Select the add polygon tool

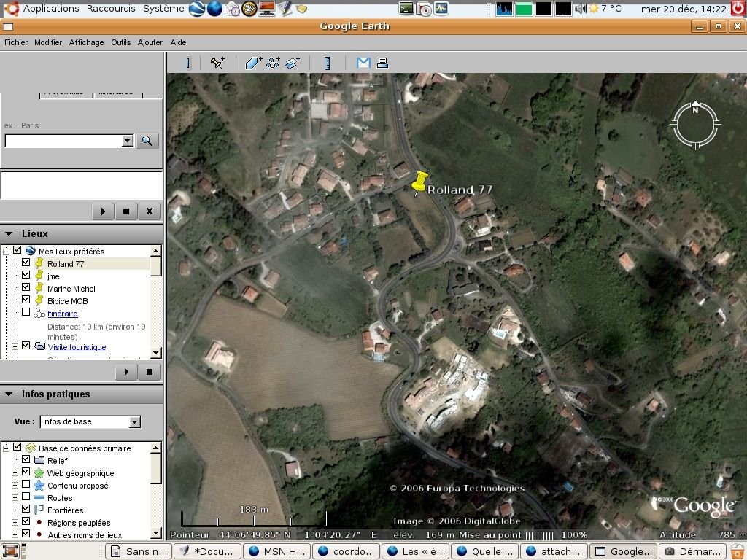[253, 63]
